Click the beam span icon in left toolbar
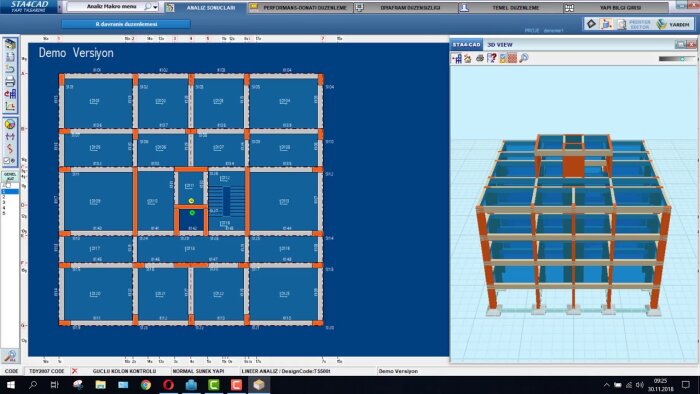The image size is (700, 394). 10,137
